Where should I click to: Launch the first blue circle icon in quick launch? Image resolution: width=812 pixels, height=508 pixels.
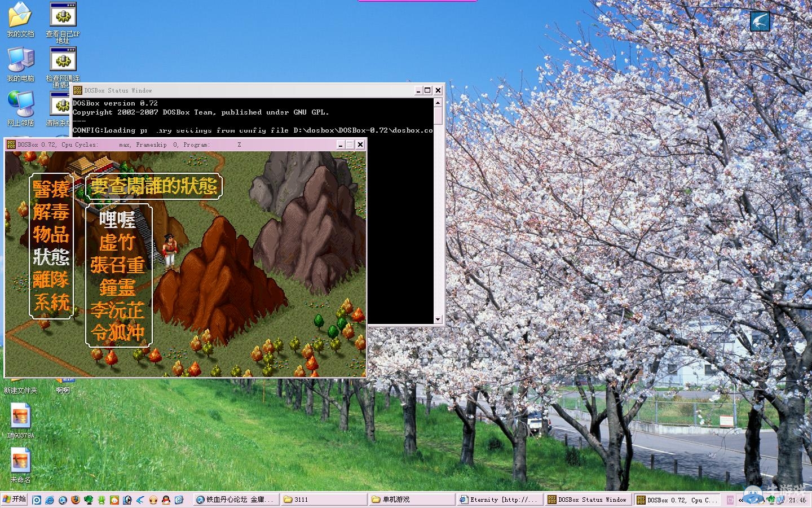click(37, 500)
